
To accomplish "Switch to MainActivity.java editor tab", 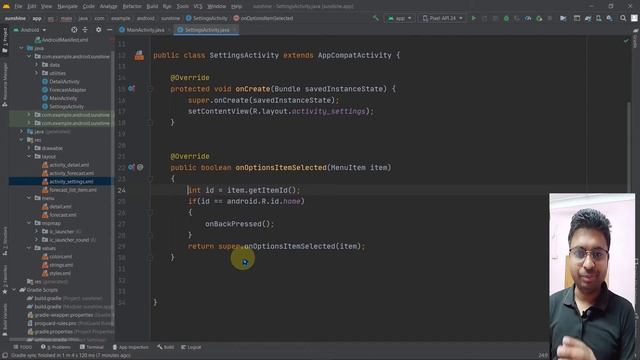I will pos(145,30).
